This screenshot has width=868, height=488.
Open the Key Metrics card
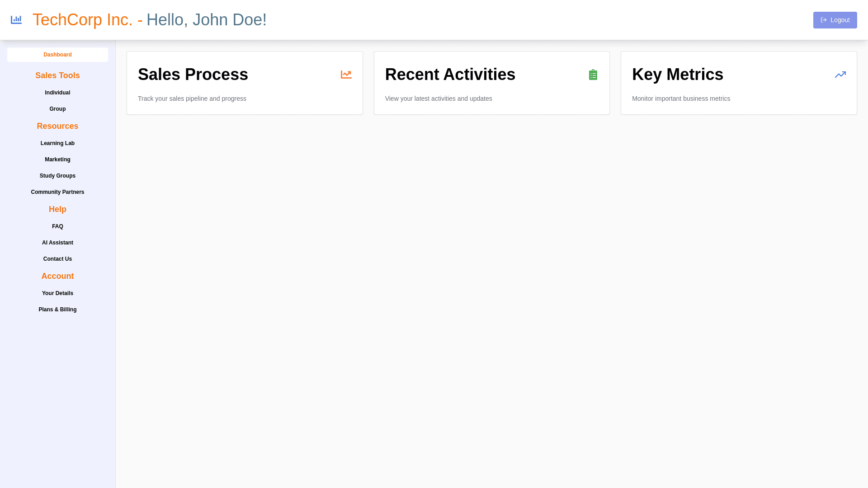point(738,83)
